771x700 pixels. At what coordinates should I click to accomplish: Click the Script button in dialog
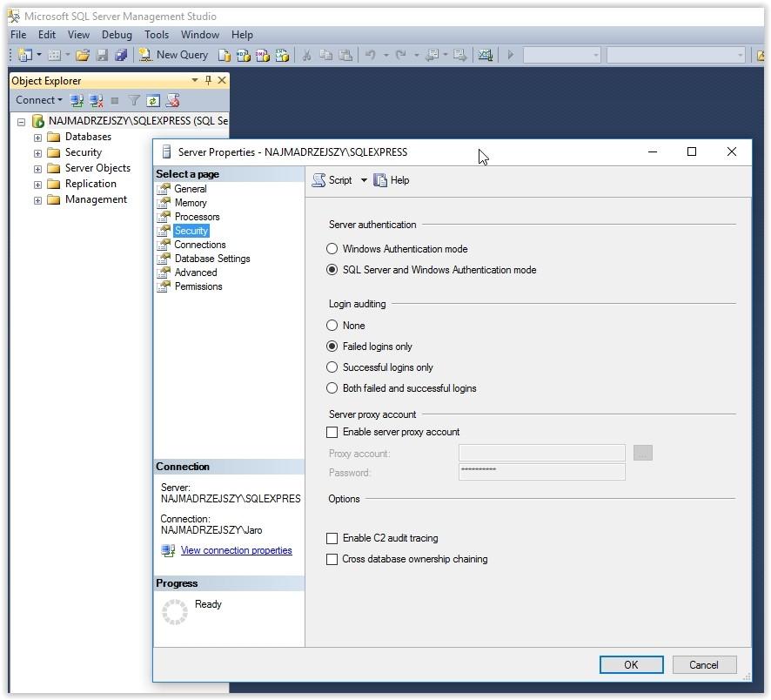(x=332, y=180)
